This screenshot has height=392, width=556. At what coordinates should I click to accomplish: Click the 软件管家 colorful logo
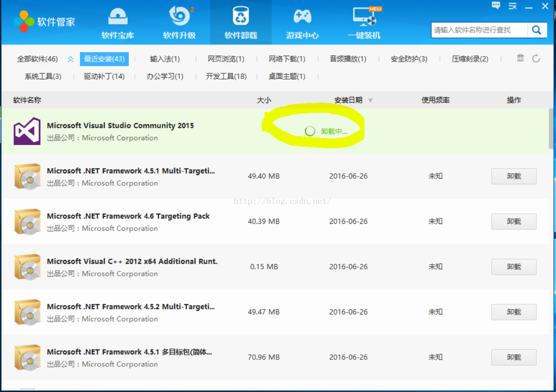(24, 21)
